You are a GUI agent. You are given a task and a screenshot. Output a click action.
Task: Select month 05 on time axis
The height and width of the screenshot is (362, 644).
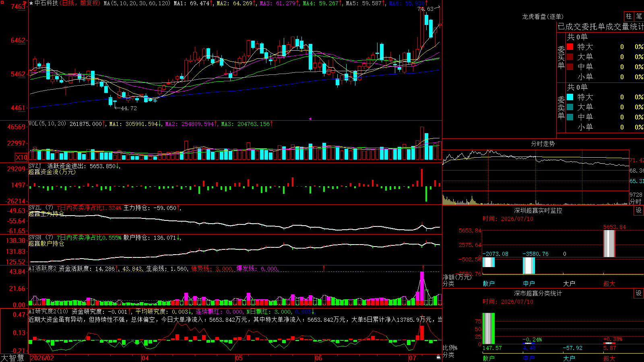(239, 358)
